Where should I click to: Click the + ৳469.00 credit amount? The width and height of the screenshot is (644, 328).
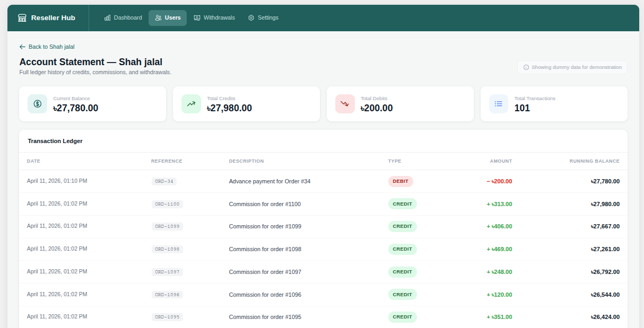click(x=499, y=249)
